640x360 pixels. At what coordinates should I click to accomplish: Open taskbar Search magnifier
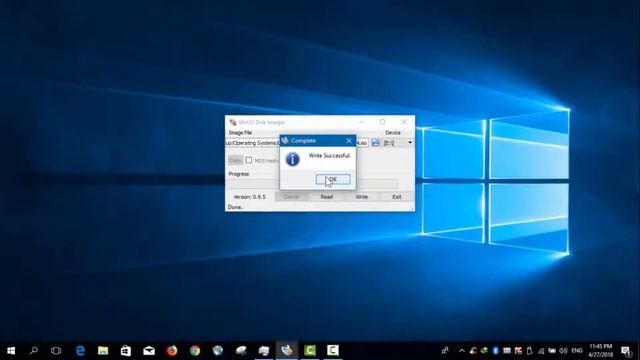tap(34, 351)
